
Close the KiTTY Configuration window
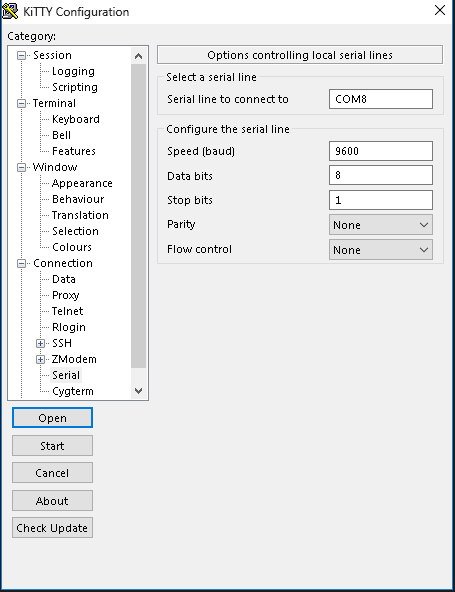440,10
